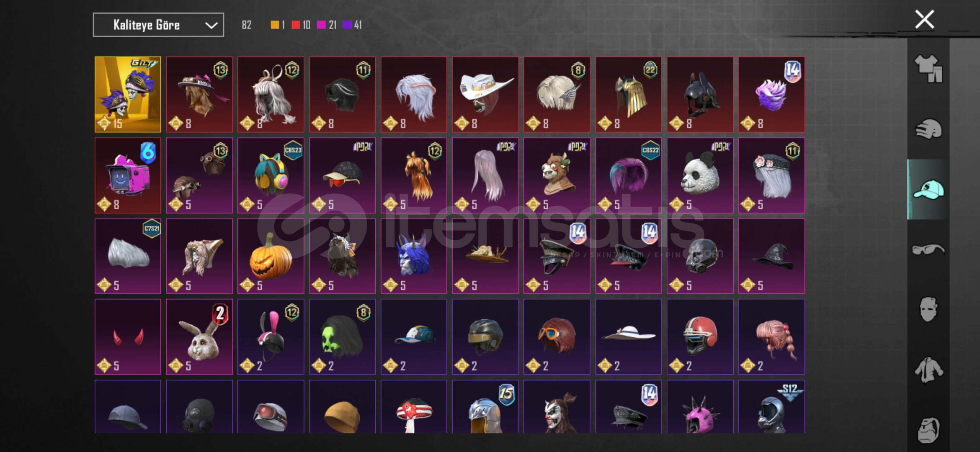
Task: Select the helmet category in sidebar
Action: pos(928,129)
